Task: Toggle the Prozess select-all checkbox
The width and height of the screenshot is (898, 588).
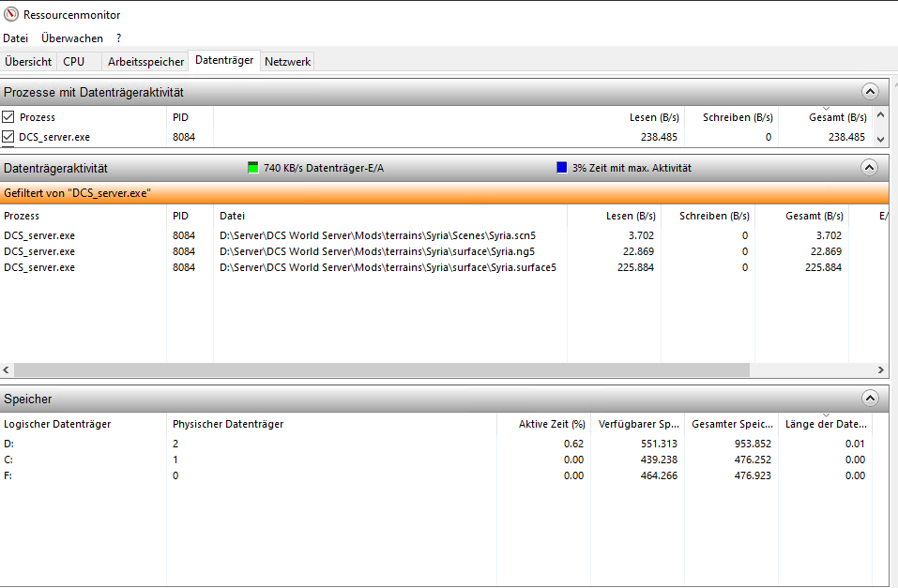Action: [8, 117]
